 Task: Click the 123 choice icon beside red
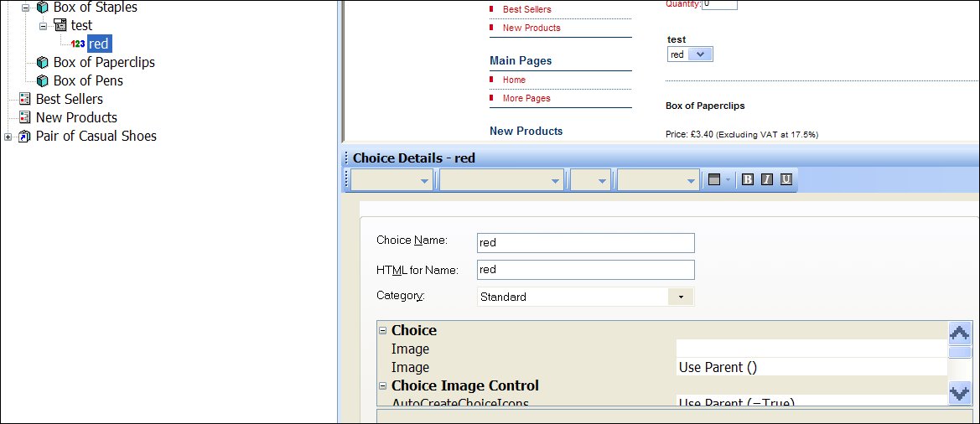tap(78, 44)
